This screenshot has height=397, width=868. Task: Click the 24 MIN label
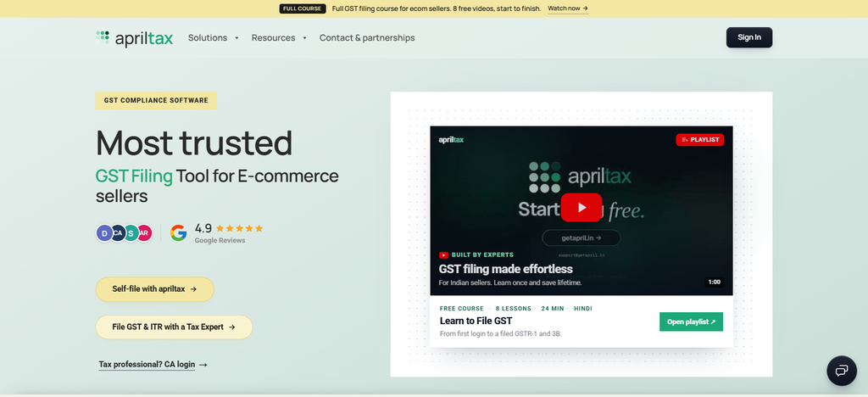[x=553, y=309]
